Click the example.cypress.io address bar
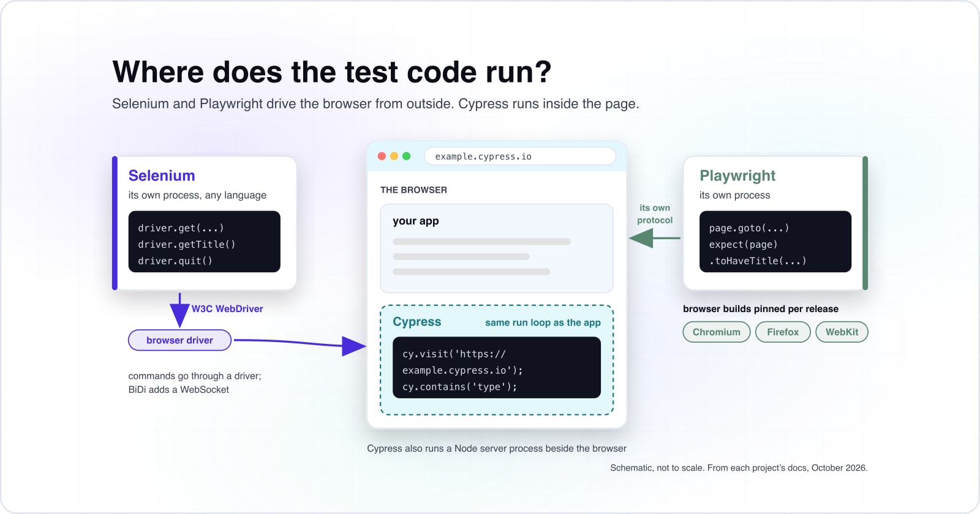This screenshot has width=980, height=514. pyautogui.click(x=520, y=156)
